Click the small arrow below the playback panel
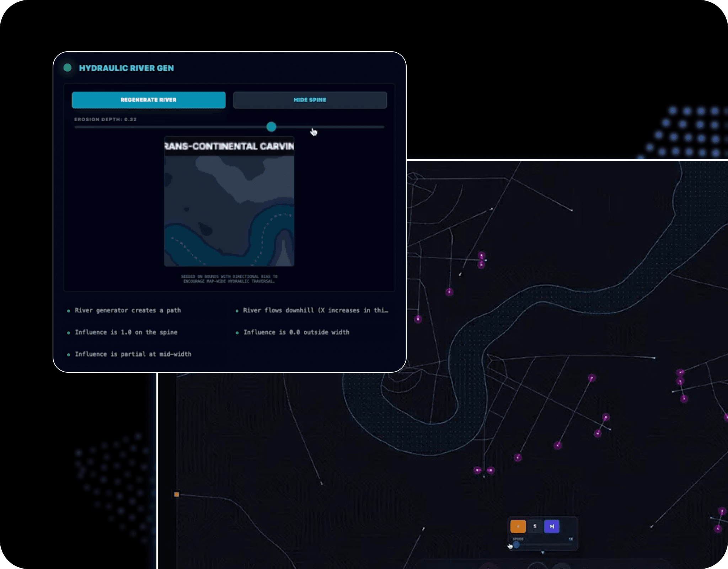 click(542, 552)
